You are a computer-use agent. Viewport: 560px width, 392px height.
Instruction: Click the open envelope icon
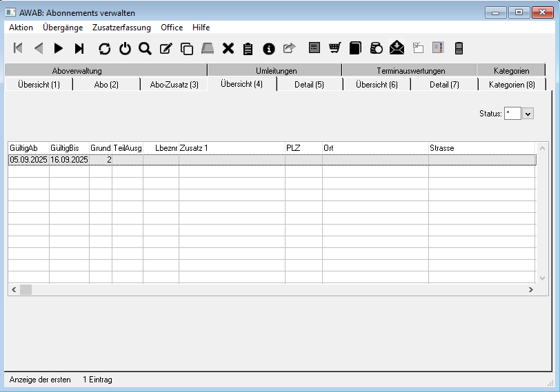click(397, 48)
